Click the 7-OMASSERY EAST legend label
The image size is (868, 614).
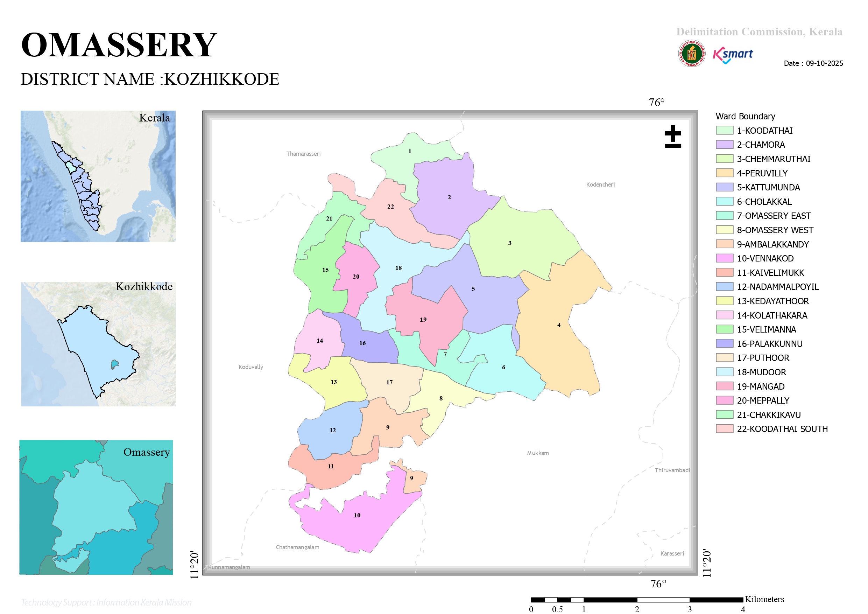click(x=774, y=216)
